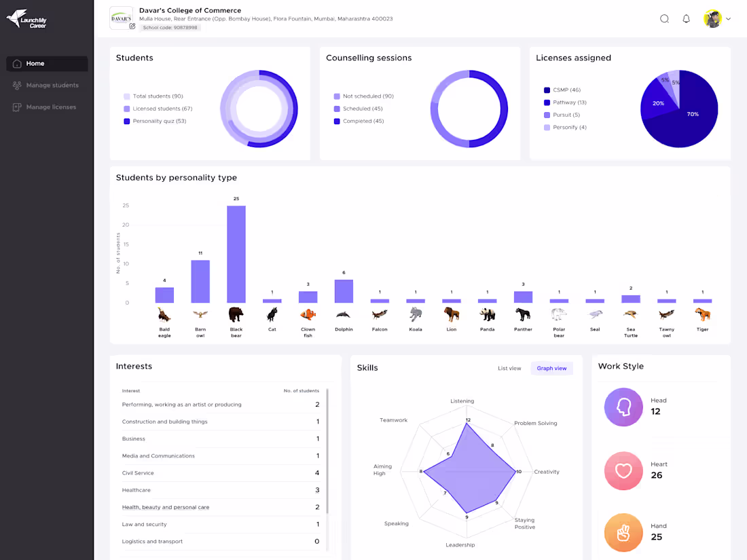Open Manage students from the sidebar
This screenshot has height=560, width=747.
(51, 85)
